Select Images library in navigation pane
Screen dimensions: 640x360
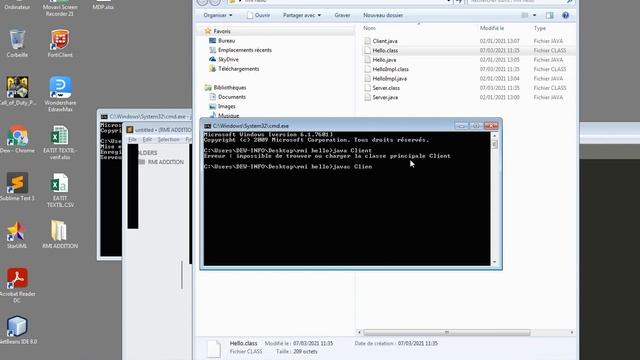tap(227, 106)
